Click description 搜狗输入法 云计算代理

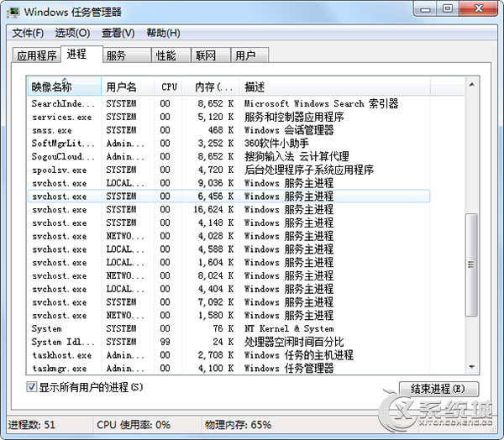tap(297, 156)
